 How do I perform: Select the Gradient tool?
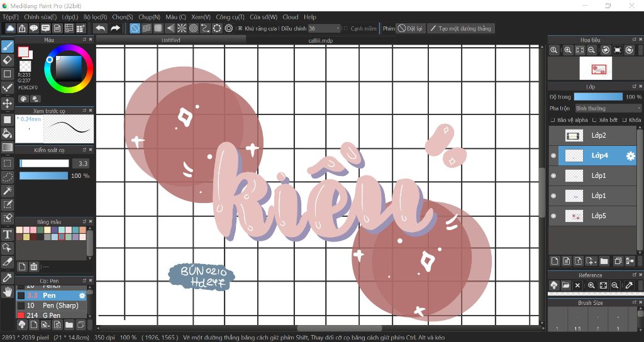[8, 147]
